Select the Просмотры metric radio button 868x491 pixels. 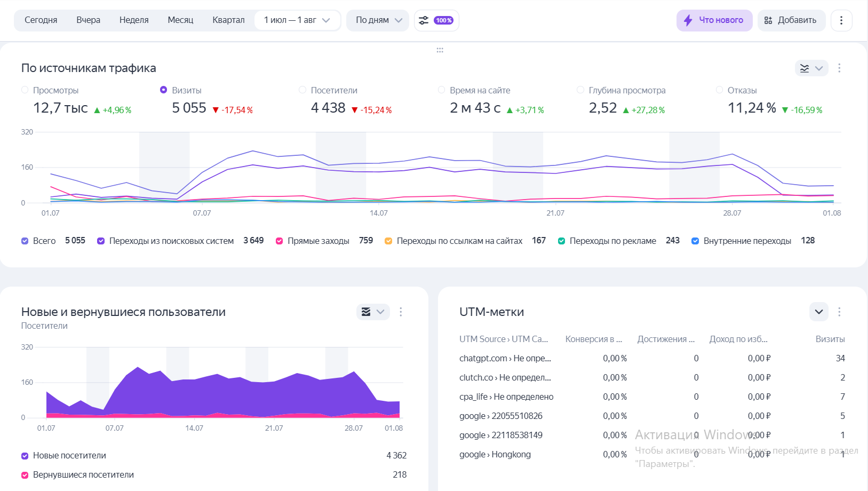point(25,90)
